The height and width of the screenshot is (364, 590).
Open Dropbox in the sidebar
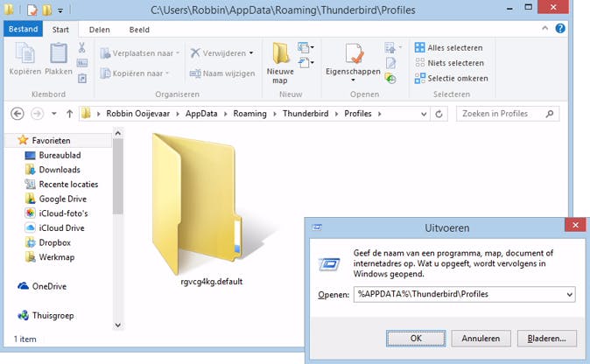coord(54,243)
